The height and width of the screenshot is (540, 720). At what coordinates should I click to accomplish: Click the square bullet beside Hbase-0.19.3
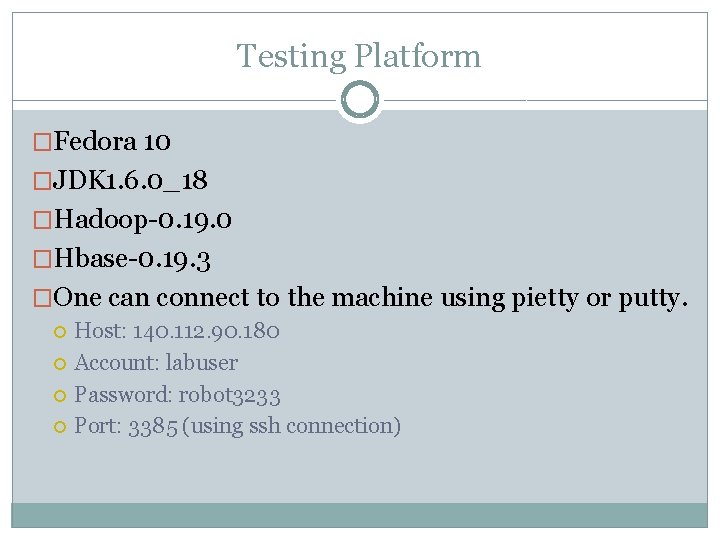click(42, 259)
